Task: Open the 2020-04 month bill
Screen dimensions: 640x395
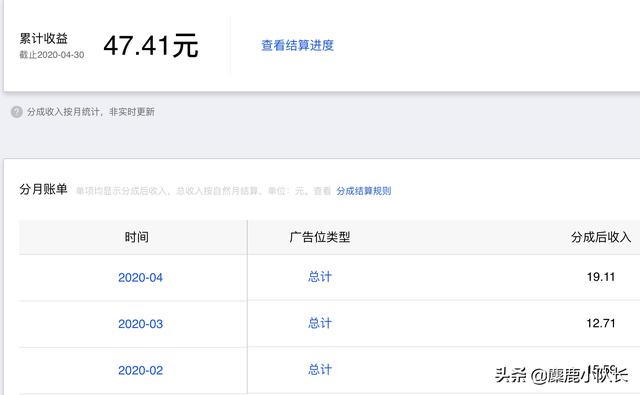Action: (x=140, y=277)
